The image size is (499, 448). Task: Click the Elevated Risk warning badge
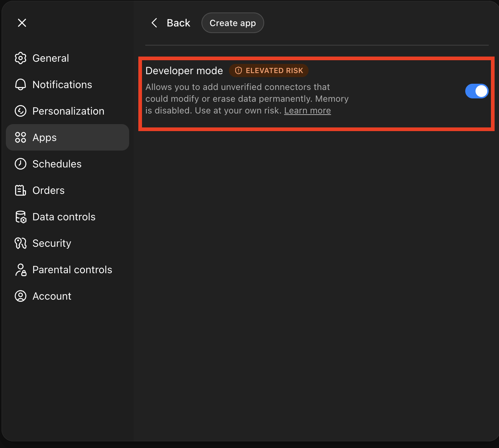point(269,71)
